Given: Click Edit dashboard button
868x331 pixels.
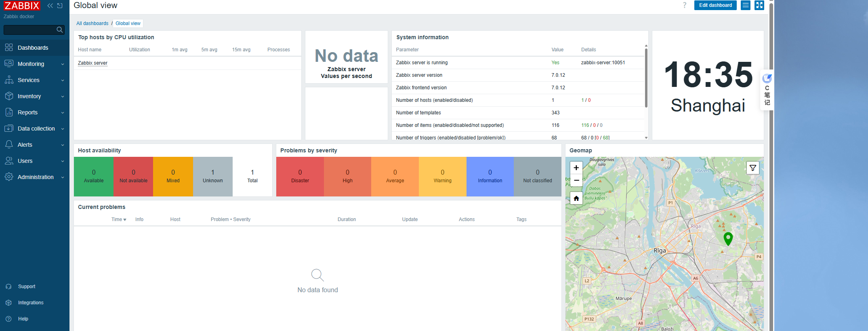Looking at the screenshot, I should pos(715,5).
